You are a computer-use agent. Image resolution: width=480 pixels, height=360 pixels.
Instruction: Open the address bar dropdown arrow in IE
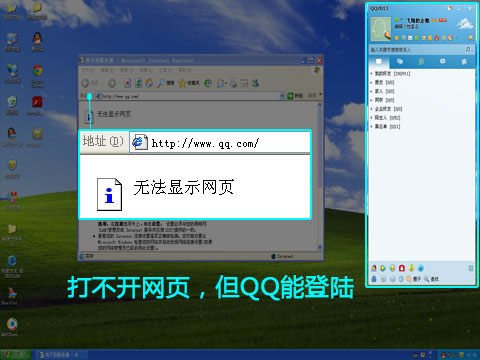click(x=282, y=96)
